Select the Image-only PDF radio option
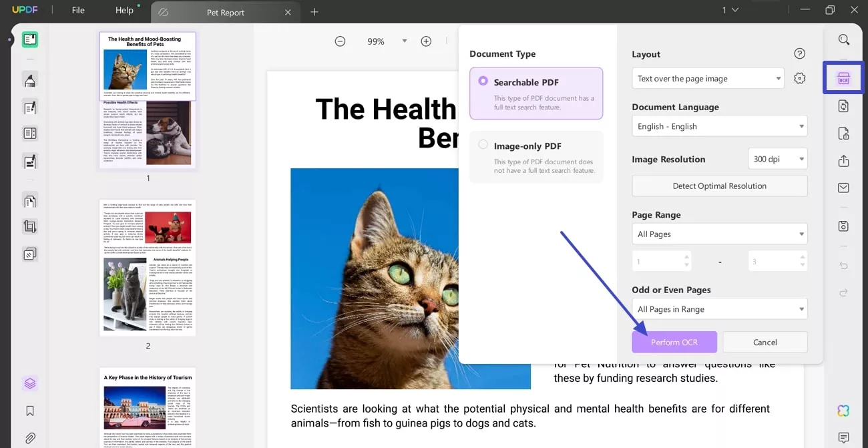Image resolution: width=868 pixels, height=448 pixels. pos(483,145)
